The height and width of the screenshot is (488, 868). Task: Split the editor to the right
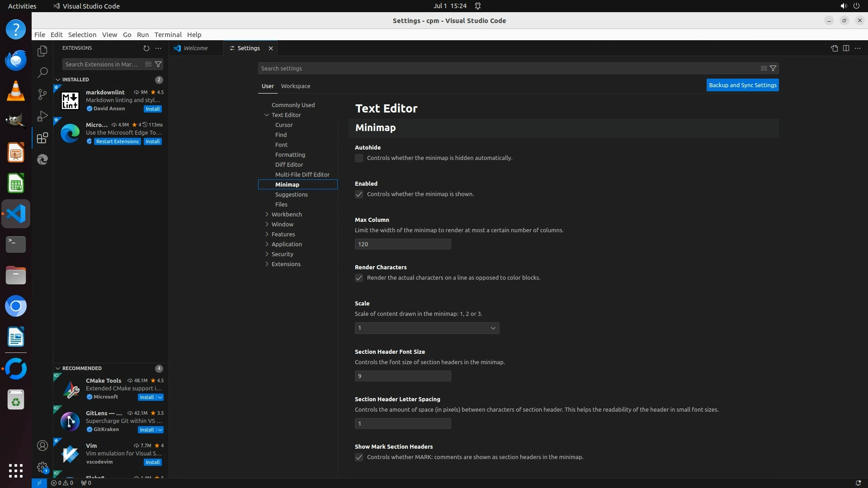coord(846,48)
